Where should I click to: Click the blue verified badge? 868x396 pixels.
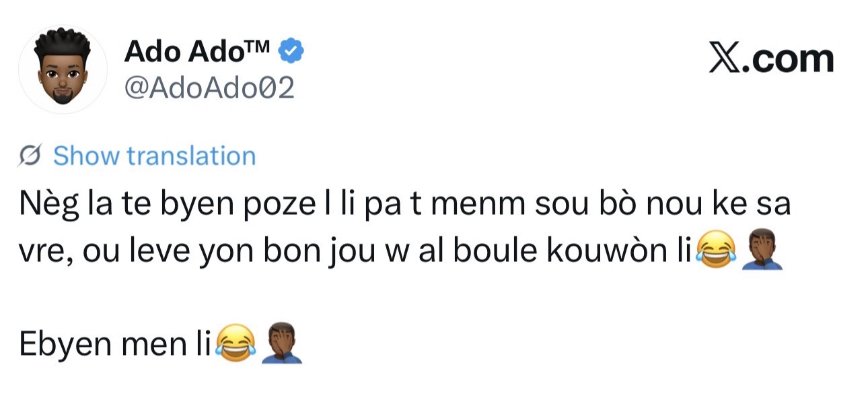291,51
